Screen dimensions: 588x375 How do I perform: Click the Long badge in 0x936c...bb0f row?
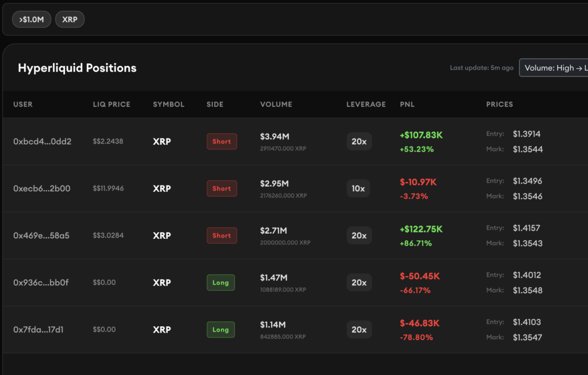click(220, 283)
